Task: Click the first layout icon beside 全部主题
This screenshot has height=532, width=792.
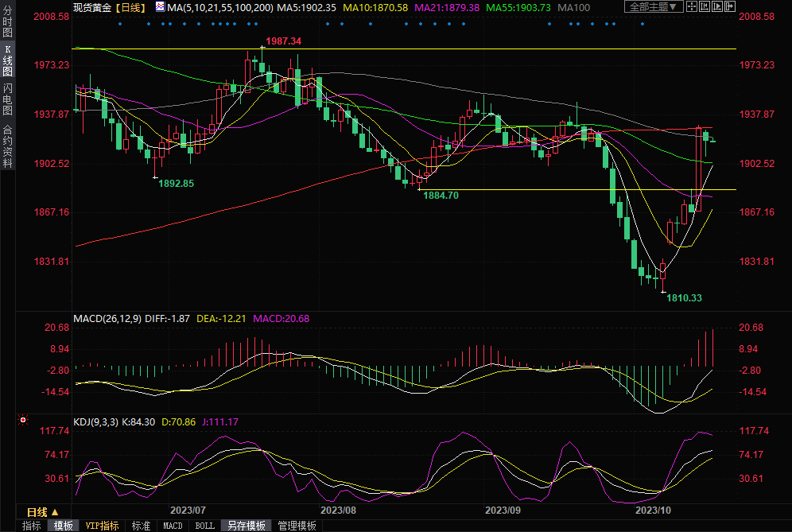Action: click(692, 7)
